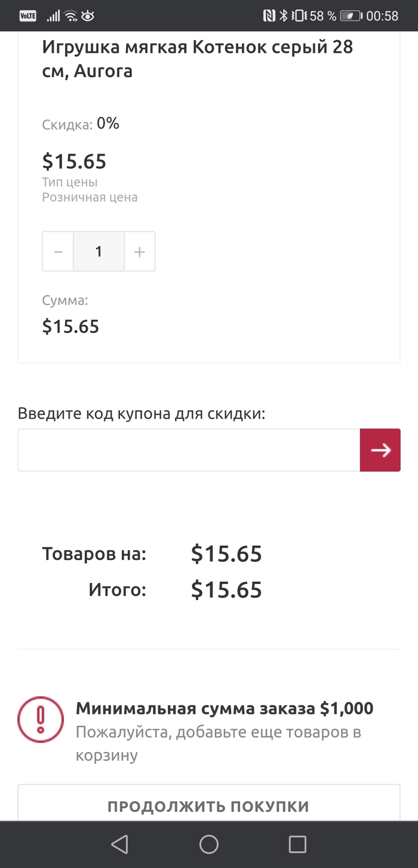Viewport: 418px width, 868px height.
Task: Tap the Итого total amount $15.65
Action: pos(226,590)
